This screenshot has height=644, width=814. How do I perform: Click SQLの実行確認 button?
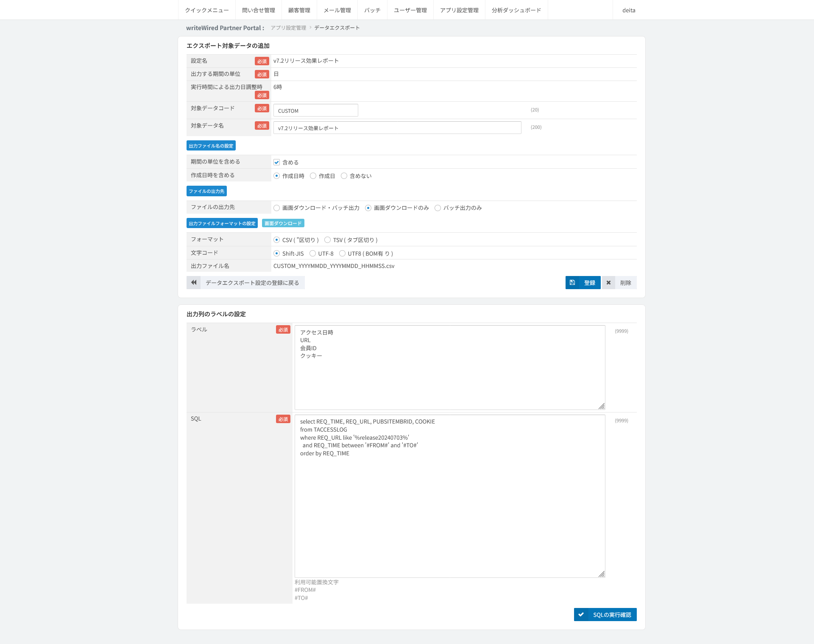[605, 614]
